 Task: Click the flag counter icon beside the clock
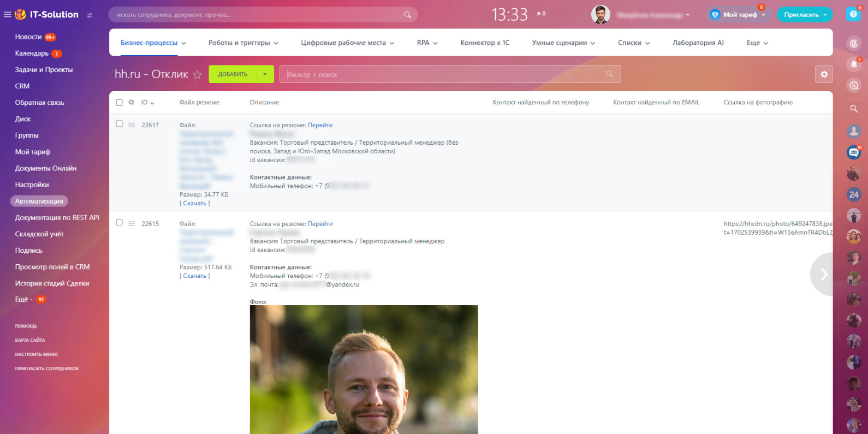pos(541,14)
